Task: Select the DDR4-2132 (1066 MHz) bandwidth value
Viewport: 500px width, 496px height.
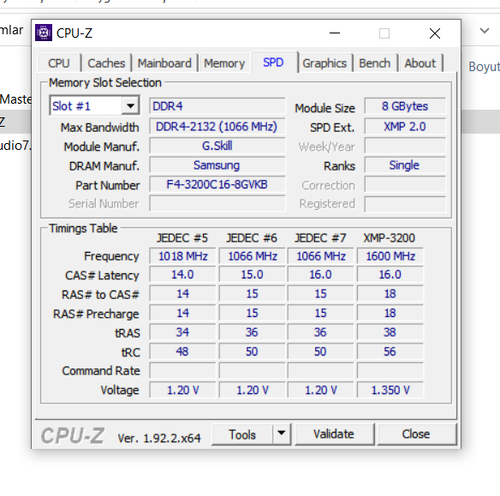Action: pos(217,126)
